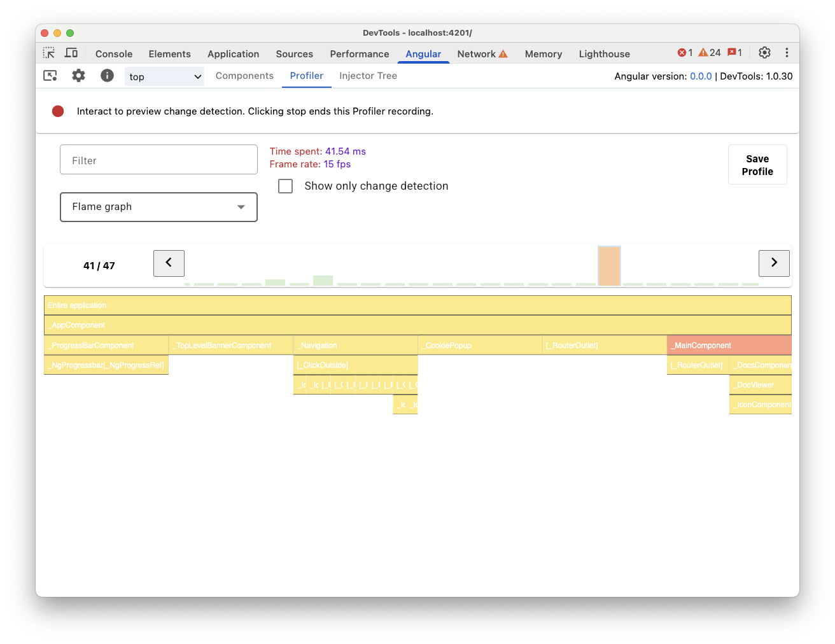Open the Angular DevTools settings gear

click(78, 75)
